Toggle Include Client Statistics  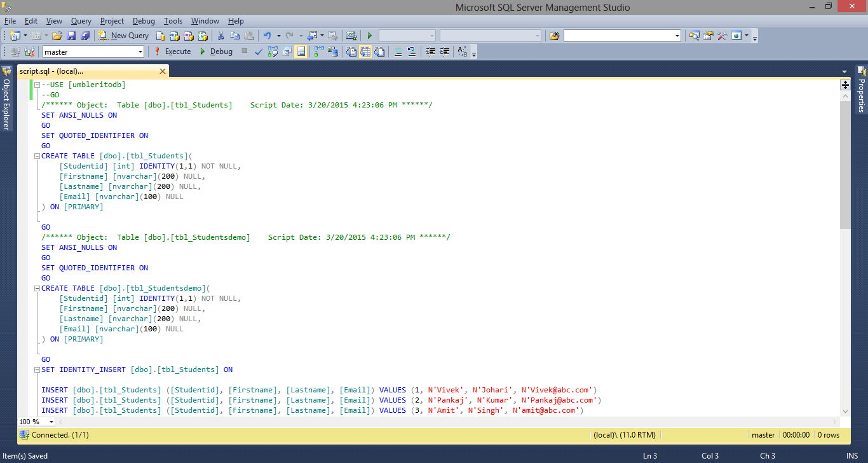tap(332, 52)
